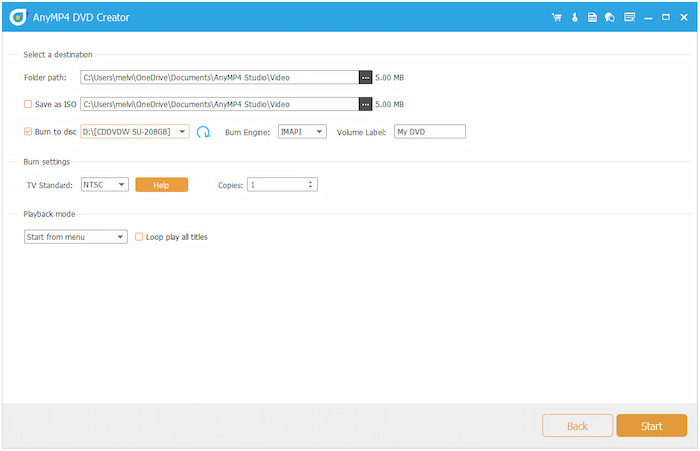Click the menu list icon in title bar
This screenshot has height=451, width=700.
coord(629,18)
